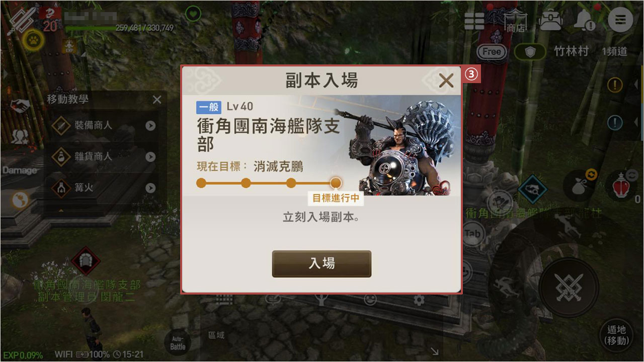Toggle the Damage display option
Viewport: 644px width, 362px height.
pos(19,170)
